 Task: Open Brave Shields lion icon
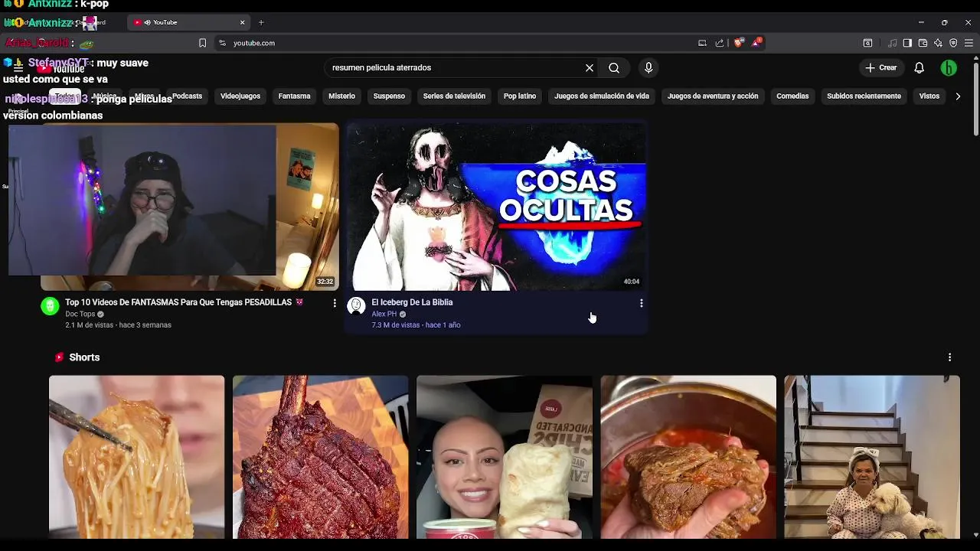click(738, 43)
